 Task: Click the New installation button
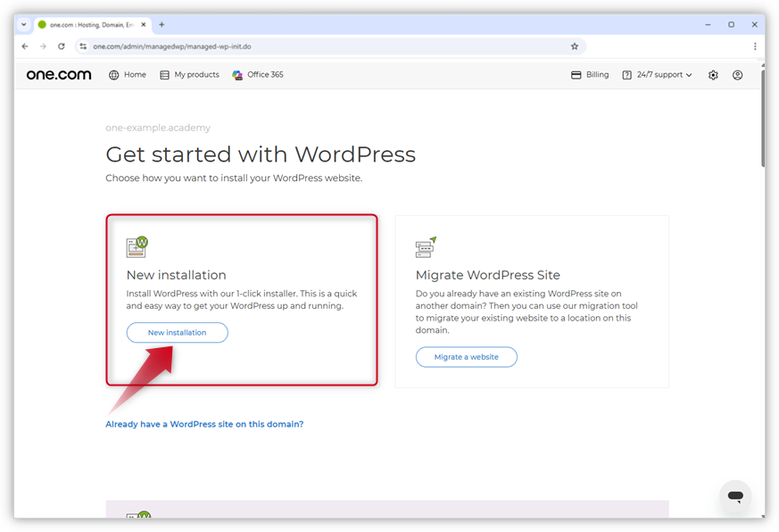[x=177, y=333]
